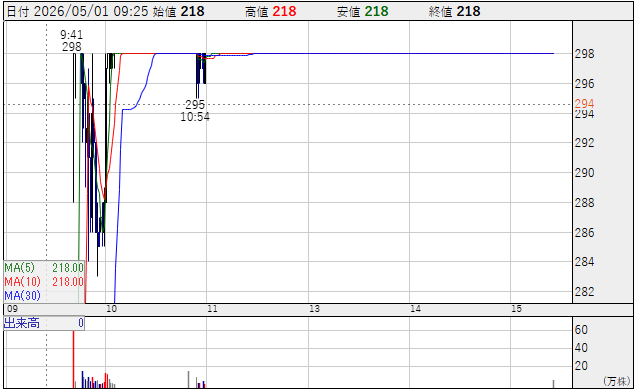Click the 9:41 high marker label
This screenshot has height=389, width=634.
coord(72,34)
